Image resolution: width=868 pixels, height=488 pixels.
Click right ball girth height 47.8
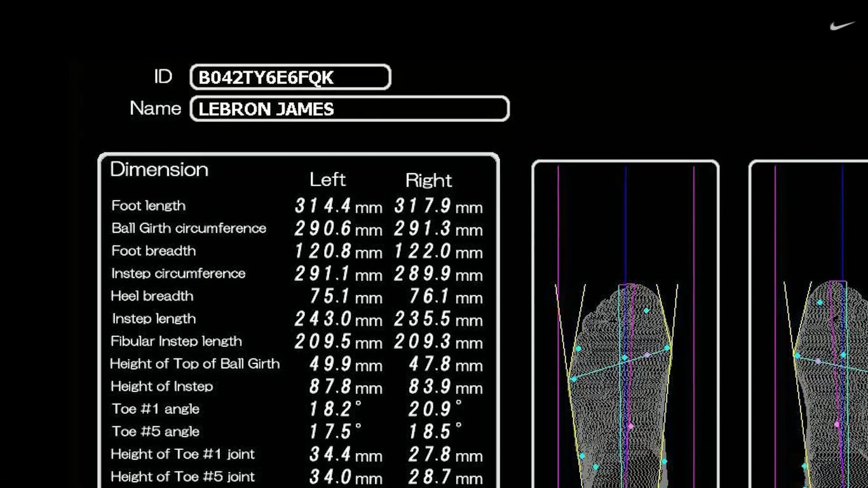coord(430,364)
